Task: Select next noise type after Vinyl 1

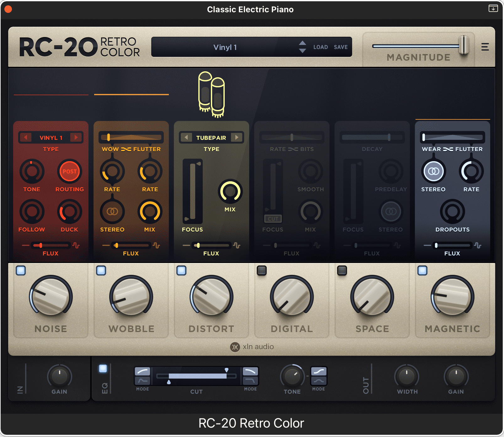Action: (76, 138)
